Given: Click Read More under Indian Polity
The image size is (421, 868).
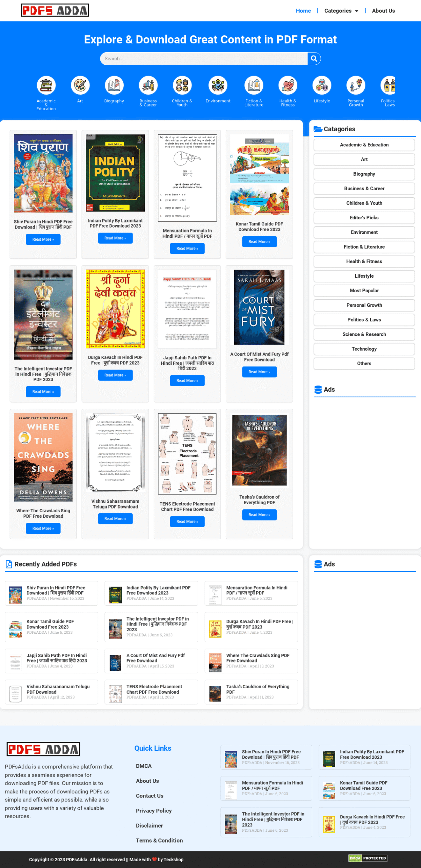Looking at the screenshot, I should pos(115,238).
